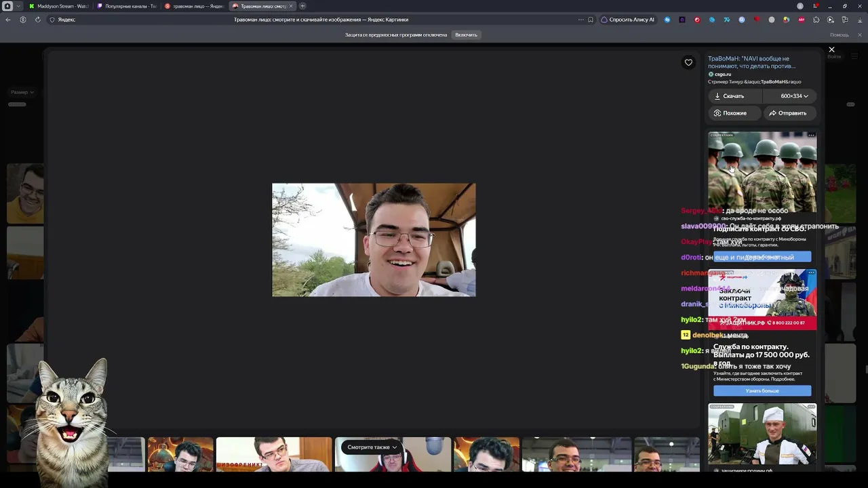This screenshot has width=868, height=488.
Task: Open the red gaming chair related thumbnail
Action: (x=393, y=455)
